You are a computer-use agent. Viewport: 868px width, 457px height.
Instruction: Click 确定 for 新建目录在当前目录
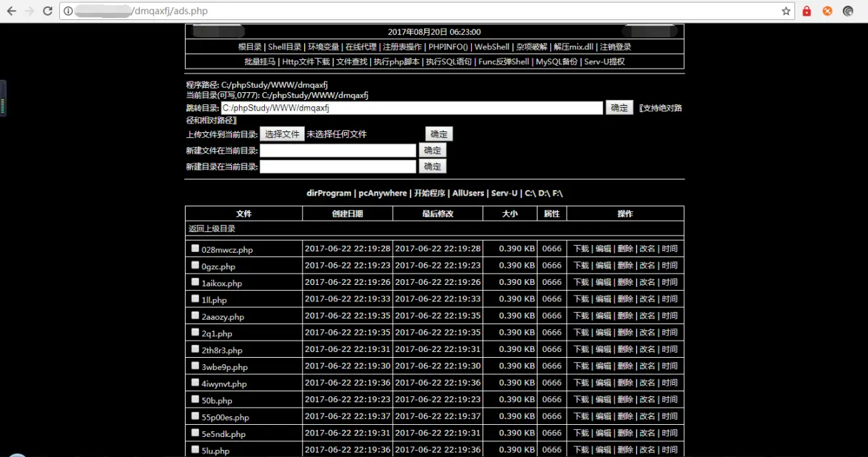pos(433,166)
